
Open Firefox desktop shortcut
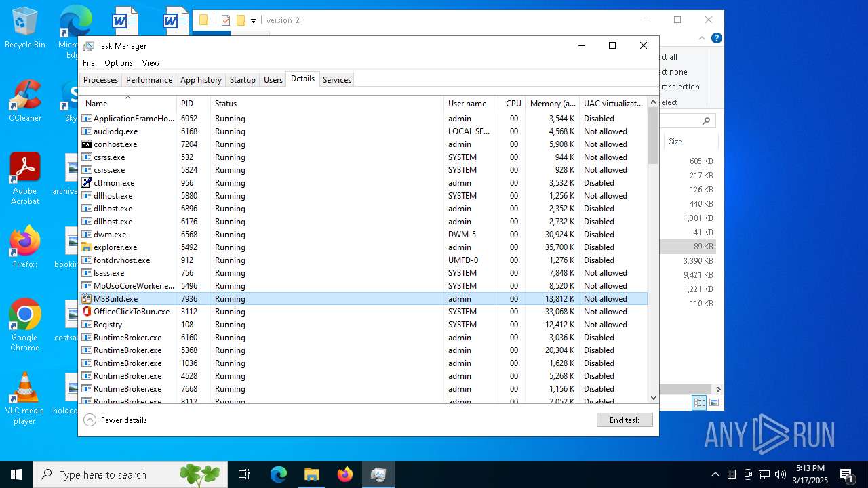point(25,247)
